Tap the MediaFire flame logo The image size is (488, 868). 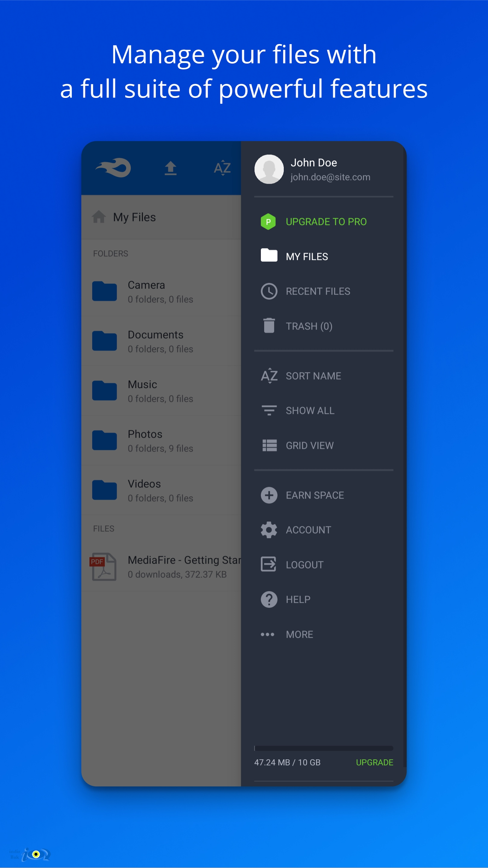click(x=113, y=168)
